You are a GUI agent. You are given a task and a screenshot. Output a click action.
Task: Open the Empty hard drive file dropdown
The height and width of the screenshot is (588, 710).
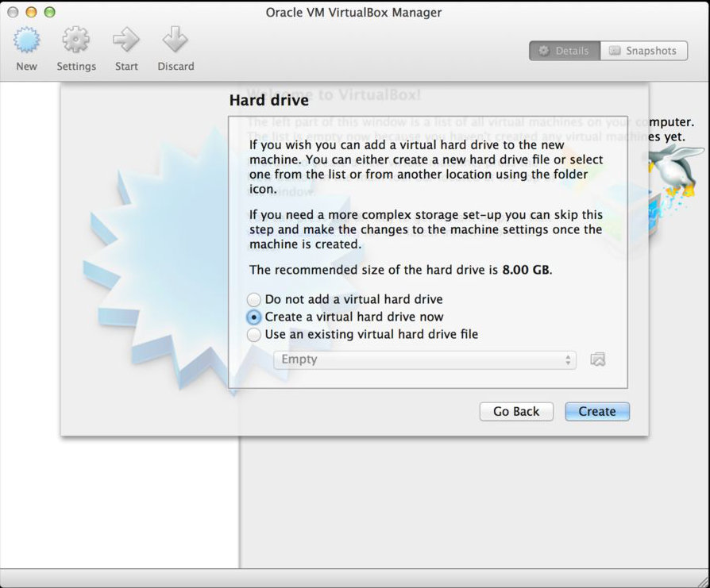click(425, 360)
